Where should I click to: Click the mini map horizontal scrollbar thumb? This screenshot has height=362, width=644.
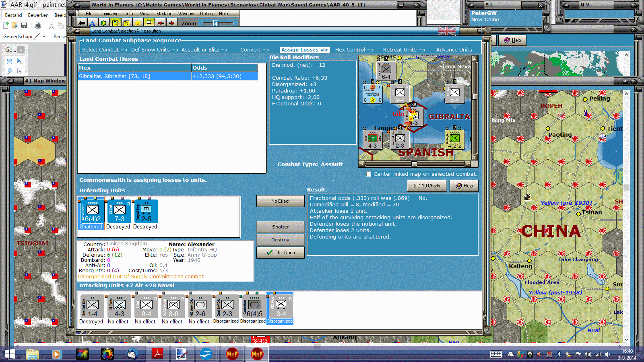click(414, 164)
